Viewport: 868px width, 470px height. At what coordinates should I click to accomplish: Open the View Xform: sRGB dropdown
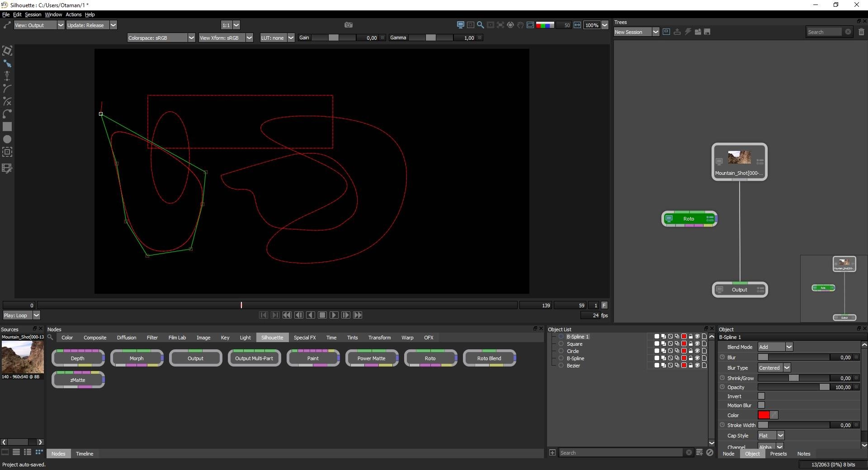(226, 38)
